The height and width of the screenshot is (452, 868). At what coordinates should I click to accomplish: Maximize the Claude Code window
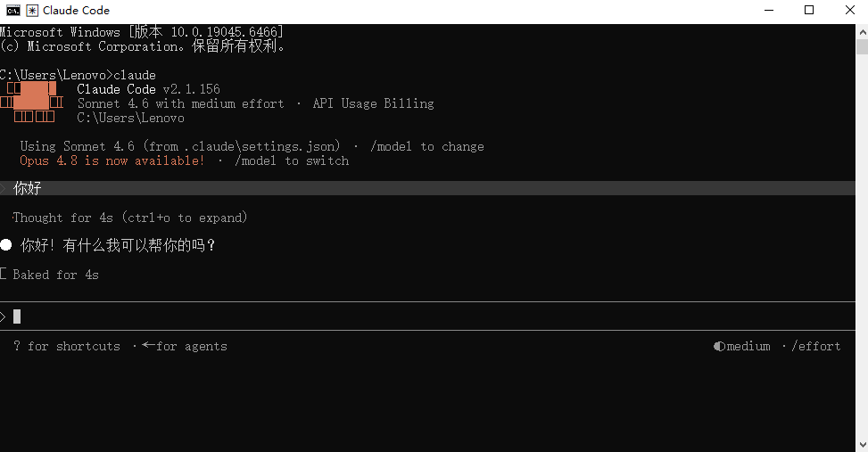(x=809, y=10)
